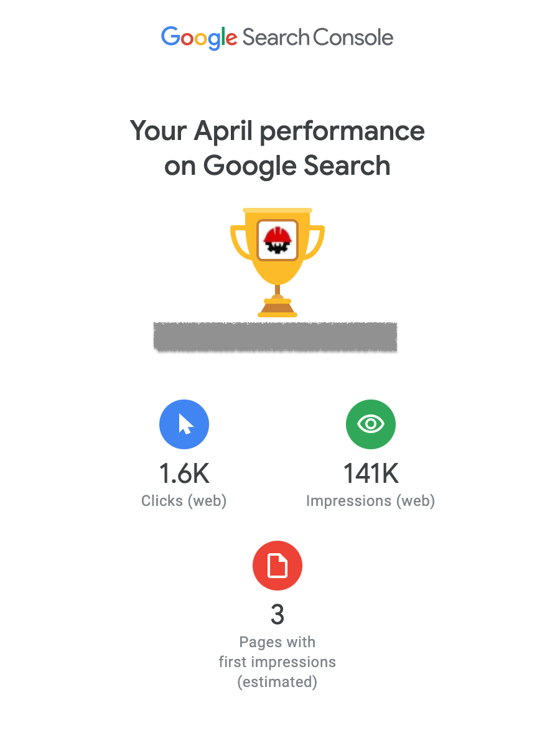This screenshot has width=560, height=738.
Task: Click the "(estimated)" note text
Action: [x=278, y=682]
